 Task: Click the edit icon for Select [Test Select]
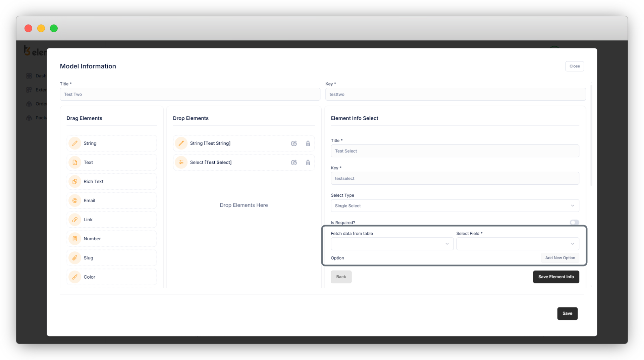(294, 163)
